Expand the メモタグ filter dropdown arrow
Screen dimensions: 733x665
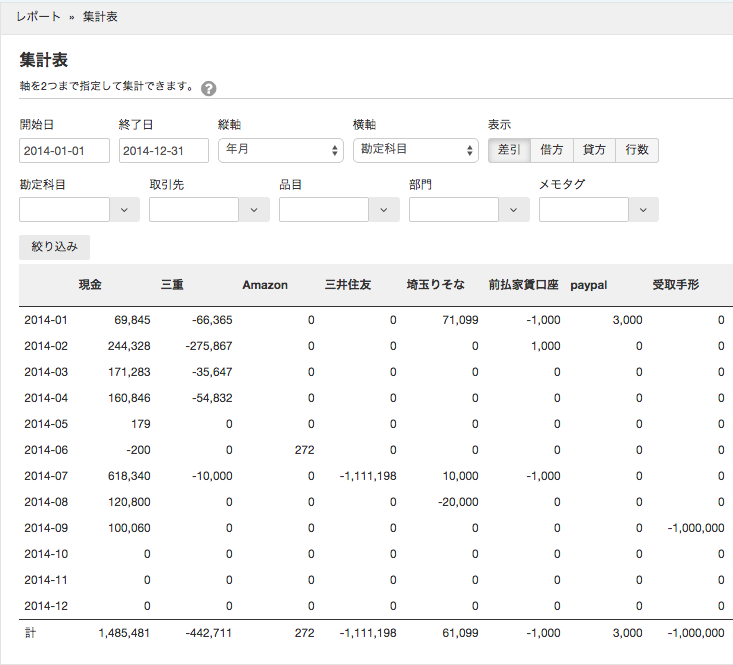point(644,209)
